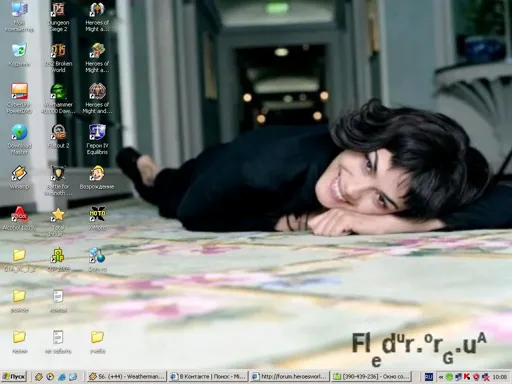Launch the Fallout 2 shortcut

pos(58,137)
